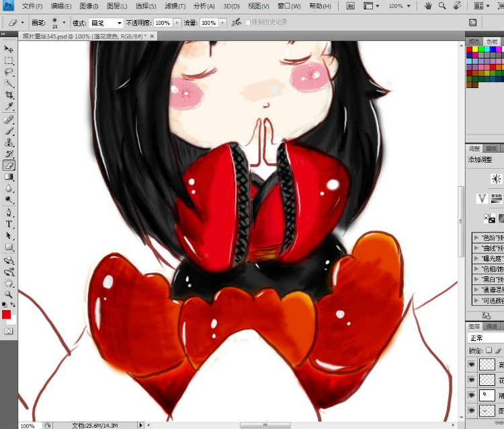This screenshot has height=429, width=504.
Task: Pick the yellow swatch in 色板 panel
Action: (475, 49)
